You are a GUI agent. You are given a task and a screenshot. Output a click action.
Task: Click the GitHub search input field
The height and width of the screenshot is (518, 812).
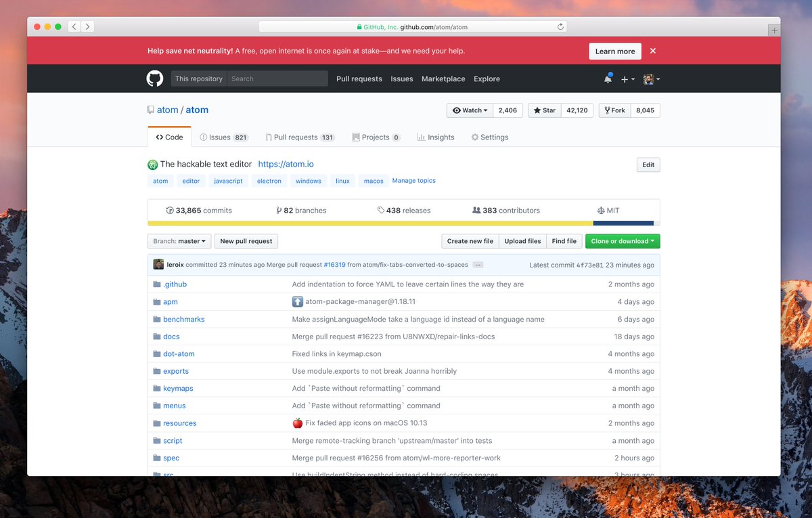click(277, 79)
